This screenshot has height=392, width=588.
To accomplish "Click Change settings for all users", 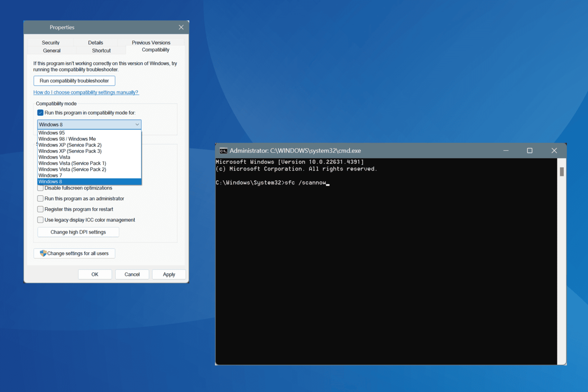I will click(74, 253).
